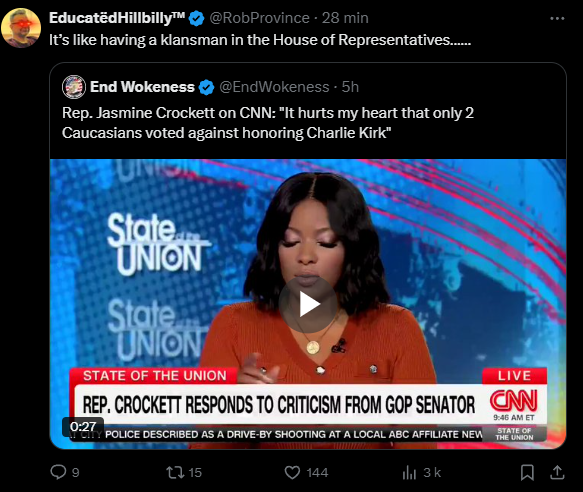Repost this tweet with retweet icon

175,472
